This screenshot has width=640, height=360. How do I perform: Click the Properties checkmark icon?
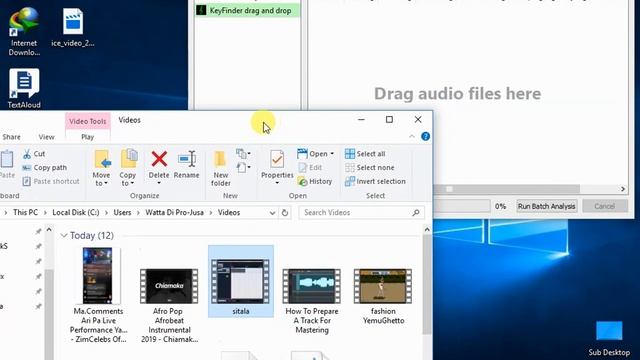coord(277,159)
